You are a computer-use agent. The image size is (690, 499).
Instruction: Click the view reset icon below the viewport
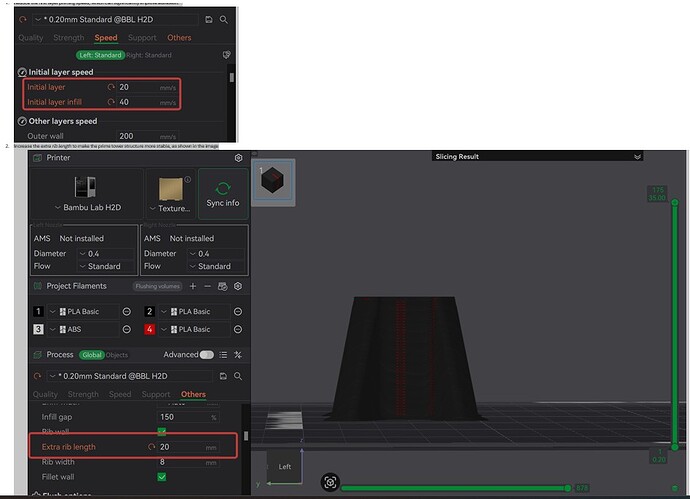pyautogui.click(x=330, y=482)
